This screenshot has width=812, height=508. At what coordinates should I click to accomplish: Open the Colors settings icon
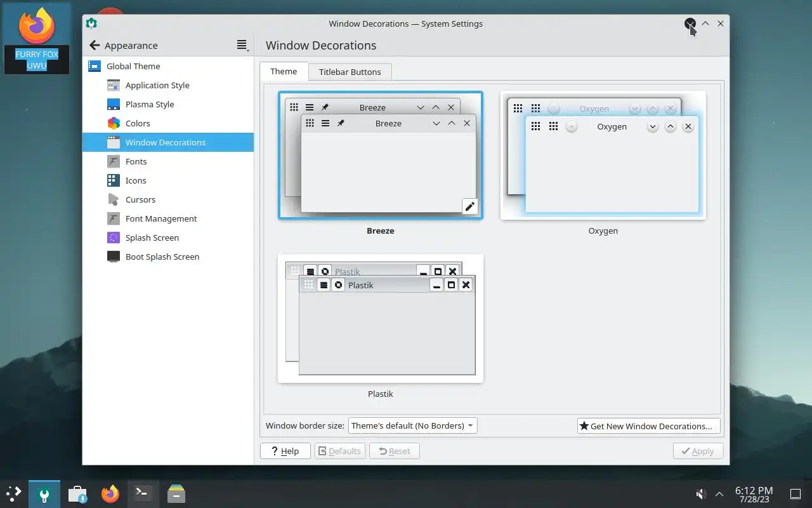point(114,123)
